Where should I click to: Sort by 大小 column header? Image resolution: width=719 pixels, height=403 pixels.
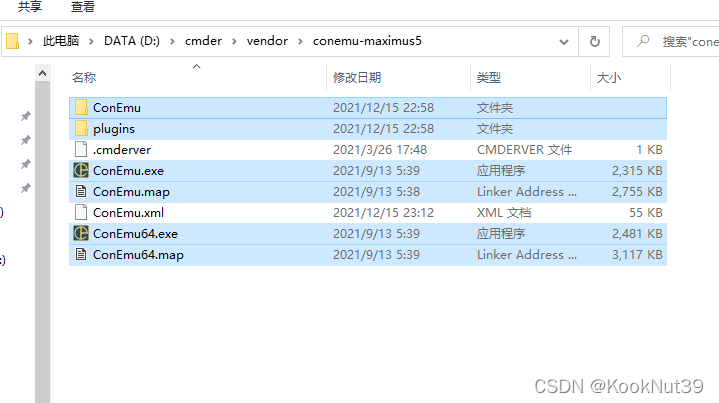[609, 77]
